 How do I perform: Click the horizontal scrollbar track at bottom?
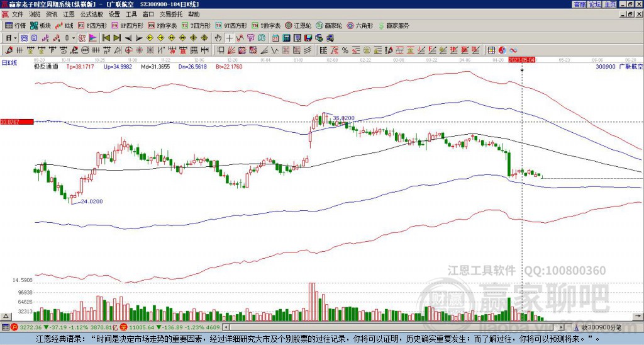(394, 327)
